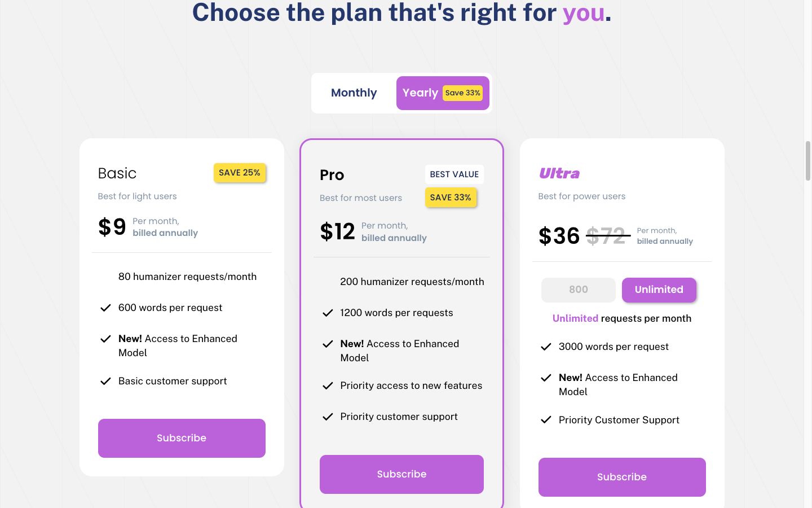Click checkmark beside Ultra's Priority Customer Support

pyautogui.click(x=546, y=420)
